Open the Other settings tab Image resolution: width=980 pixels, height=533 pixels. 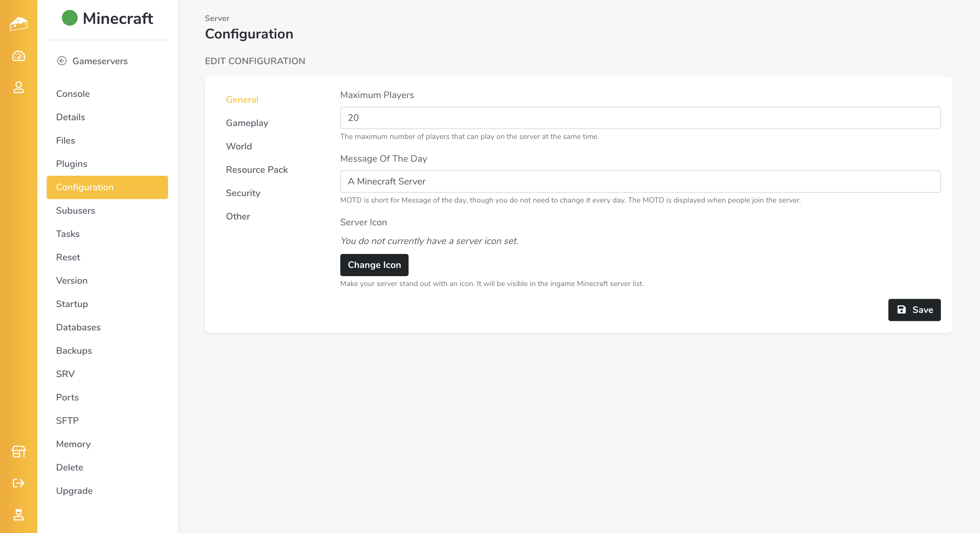pyautogui.click(x=238, y=216)
